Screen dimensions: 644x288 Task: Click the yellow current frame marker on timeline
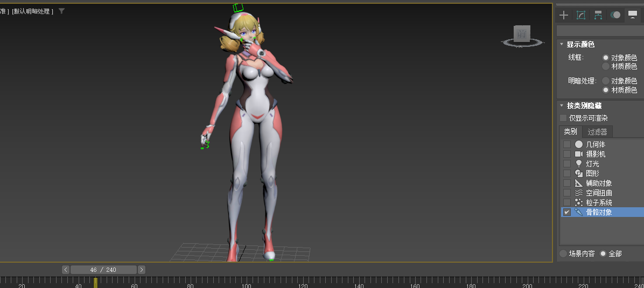click(x=95, y=283)
